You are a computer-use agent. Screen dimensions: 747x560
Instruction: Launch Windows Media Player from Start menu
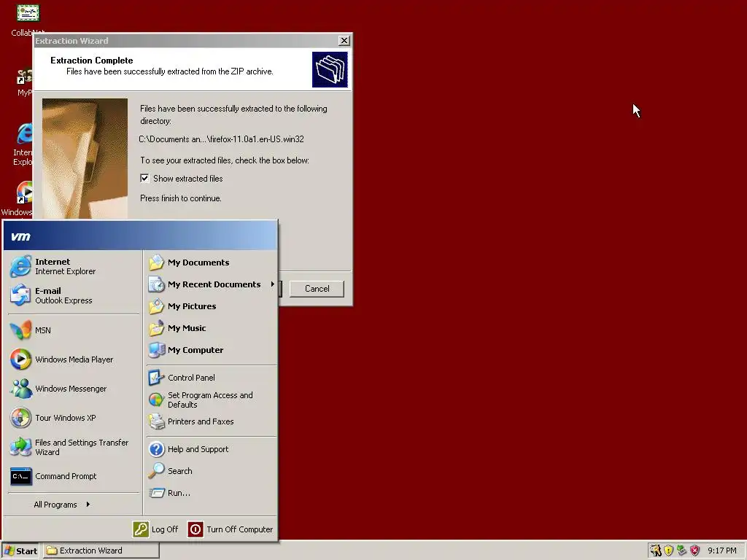73,359
